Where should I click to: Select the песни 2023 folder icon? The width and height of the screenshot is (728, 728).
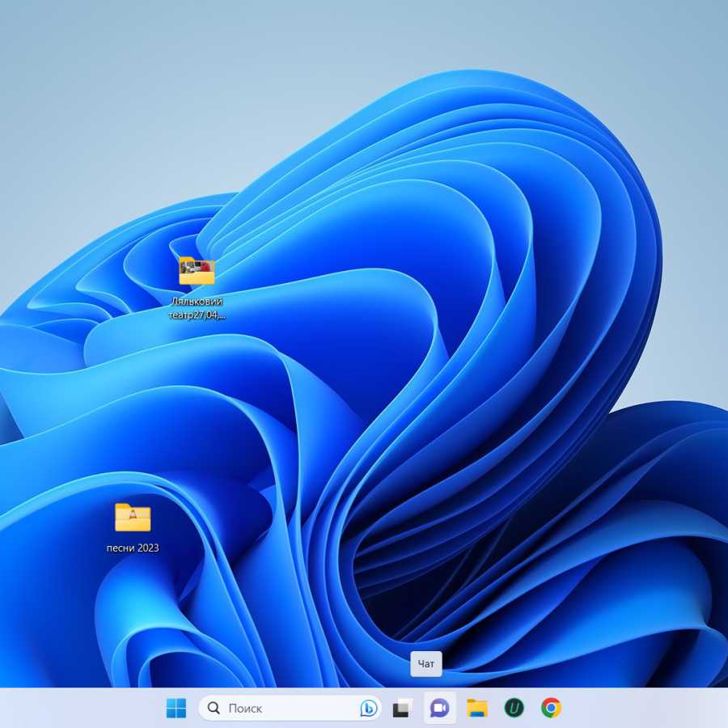click(133, 518)
